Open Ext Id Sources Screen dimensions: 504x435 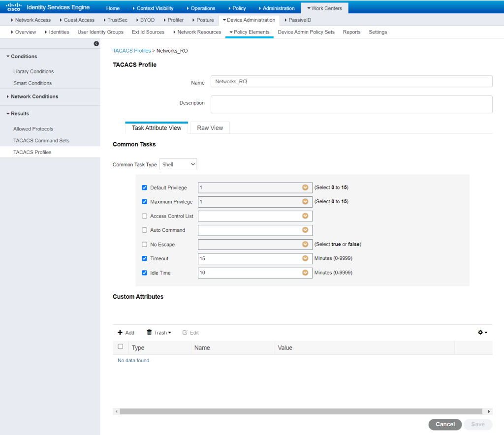[x=148, y=32]
